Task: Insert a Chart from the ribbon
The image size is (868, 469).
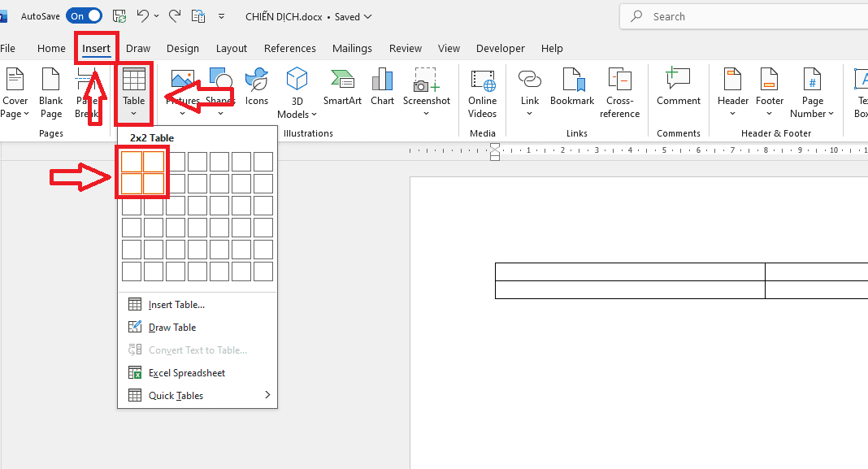Action: (x=382, y=88)
